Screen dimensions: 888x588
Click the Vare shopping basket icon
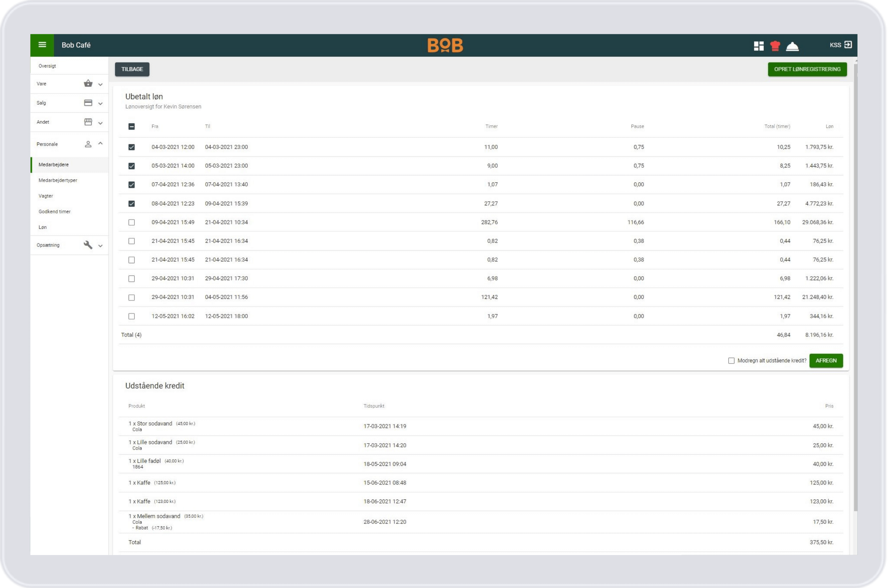[88, 84]
